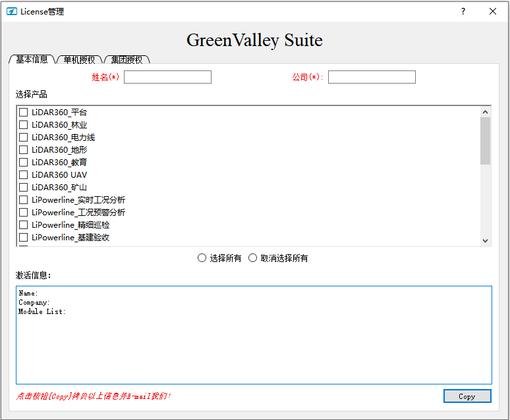Image resolution: width=510 pixels, height=420 pixels.
Task: Click the Name: line in activation info
Action: click(28, 293)
